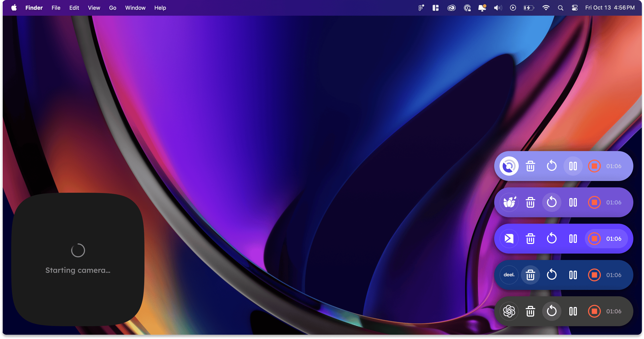Open the Finder menu
The width and height of the screenshot is (644, 339).
pos(34,8)
